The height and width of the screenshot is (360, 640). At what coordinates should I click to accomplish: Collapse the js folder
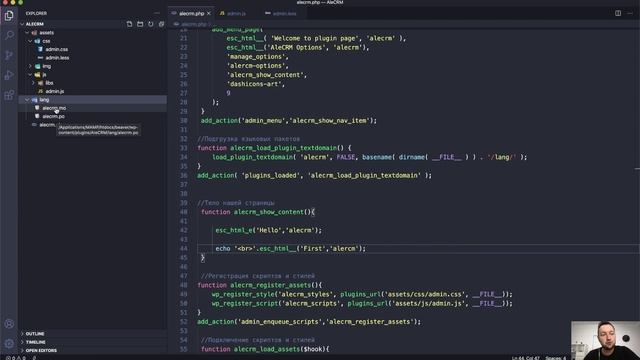pyautogui.click(x=30, y=75)
